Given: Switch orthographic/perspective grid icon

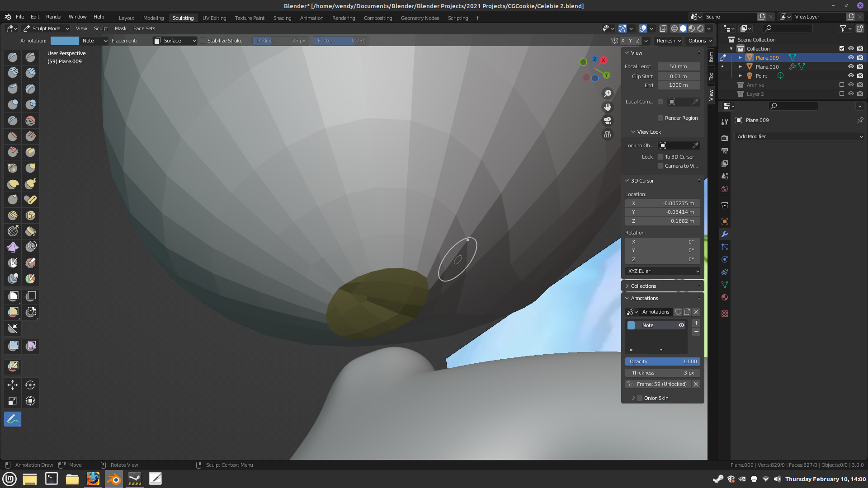Looking at the screenshot, I should (608, 134).
